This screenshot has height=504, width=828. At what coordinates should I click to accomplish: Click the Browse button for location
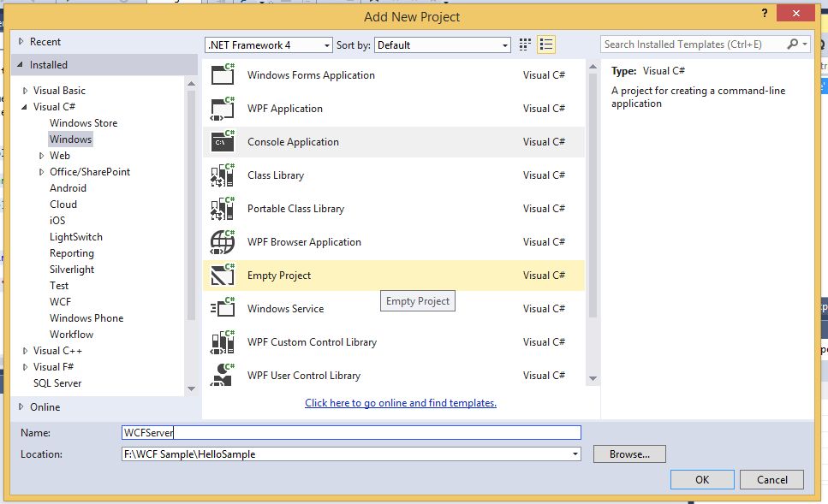point(629,454)
